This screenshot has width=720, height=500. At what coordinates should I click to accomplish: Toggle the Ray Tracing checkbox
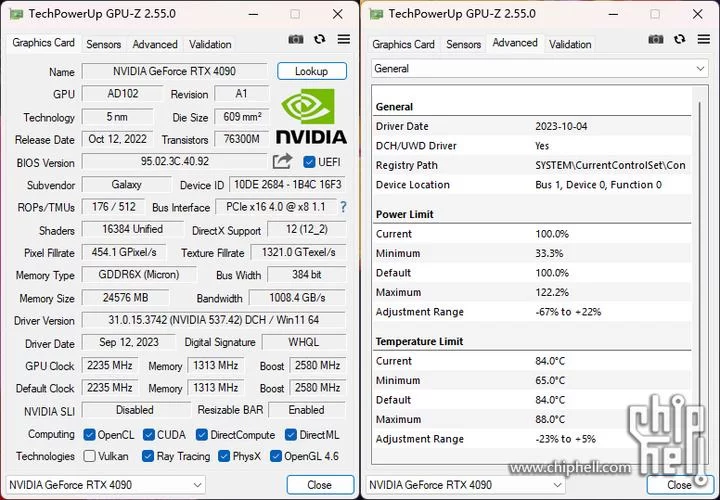[x=148, y=456]
